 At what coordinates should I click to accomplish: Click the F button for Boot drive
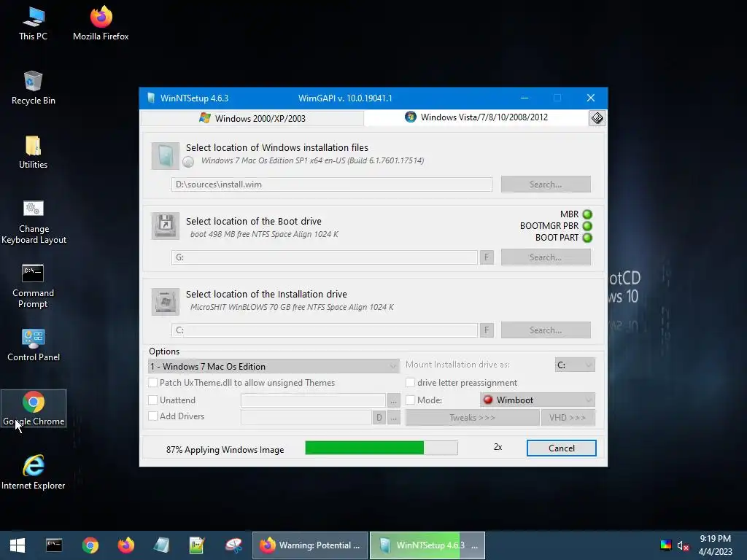[487, 257]
